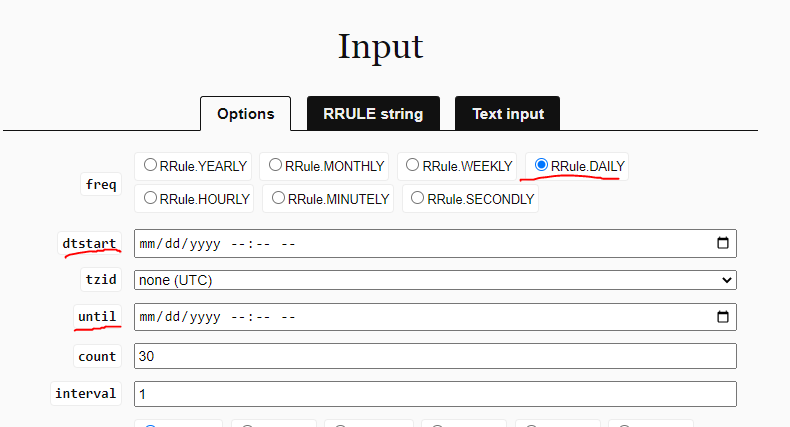
Task: Open the Text input tab
Action: tap(507, 114)
